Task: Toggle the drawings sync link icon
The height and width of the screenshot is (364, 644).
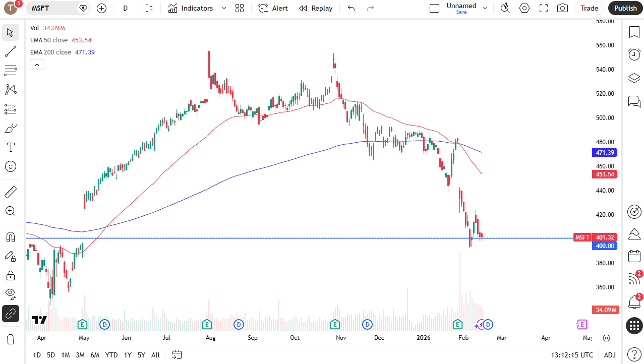Action: [x=11, y=314]
